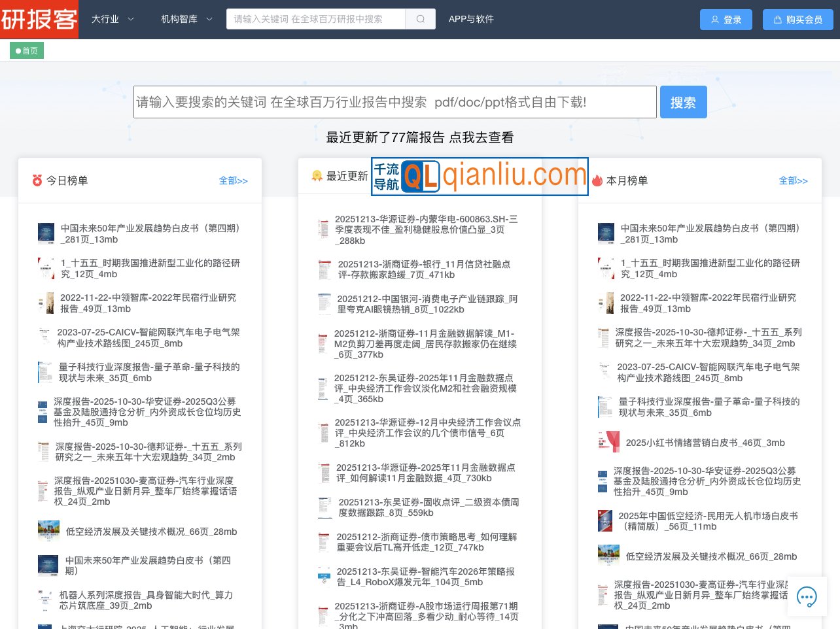840x629 pixels.
Task: Click the flame icon beside 本月榜单
Action: pyautogui.click(x=596, y=180)
